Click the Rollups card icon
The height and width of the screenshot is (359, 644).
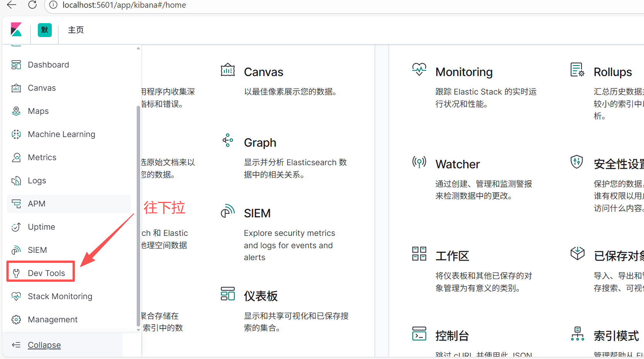coord(578,69)
